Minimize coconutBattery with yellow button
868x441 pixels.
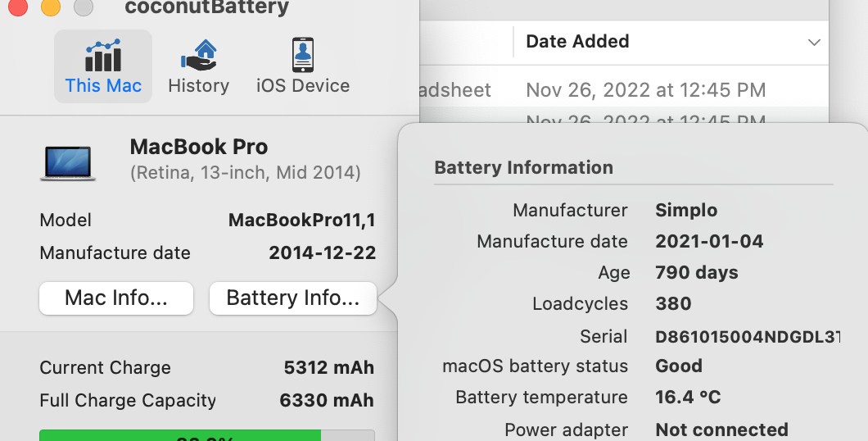(51, 7)
